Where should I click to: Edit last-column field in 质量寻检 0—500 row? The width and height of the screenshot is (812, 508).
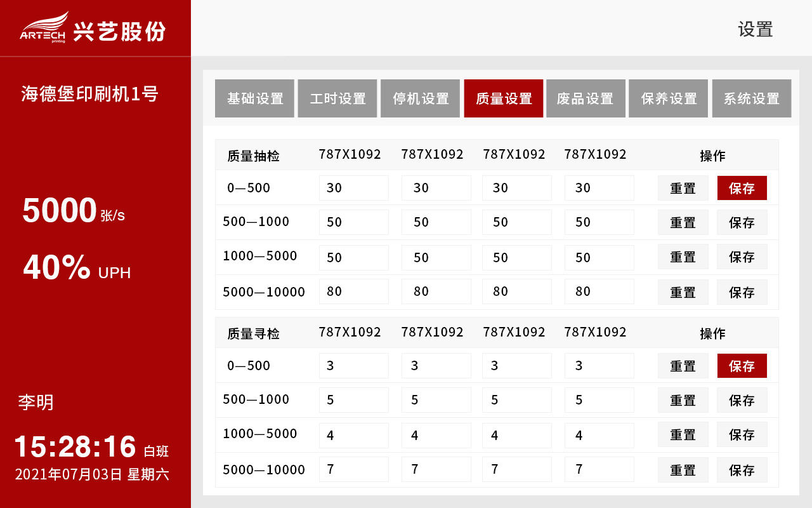599,366
